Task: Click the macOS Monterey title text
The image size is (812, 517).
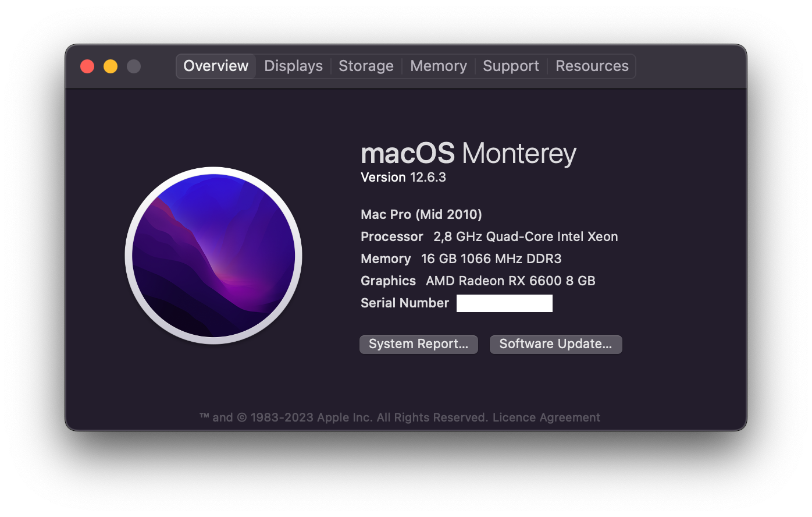Action: point(468,154)
